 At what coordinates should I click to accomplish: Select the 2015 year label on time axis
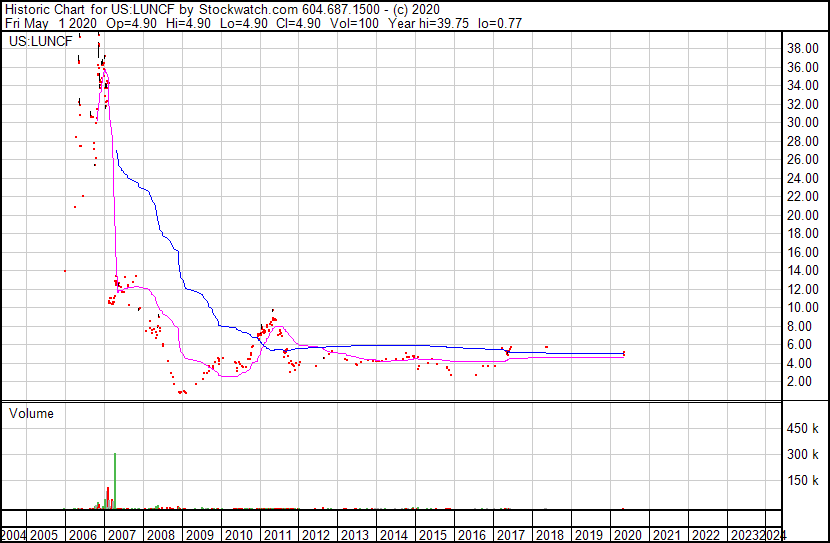[433, 535]
